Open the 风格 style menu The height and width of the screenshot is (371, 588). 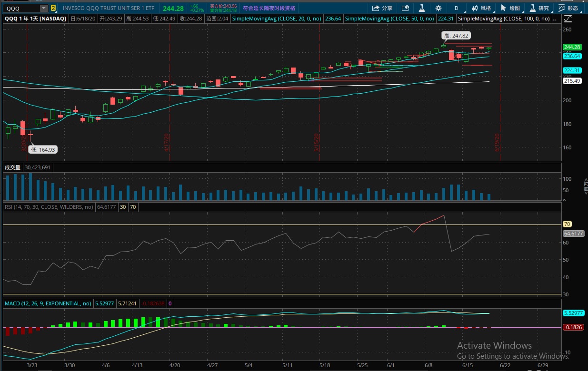pyautogui.click(x=481, y=8)
